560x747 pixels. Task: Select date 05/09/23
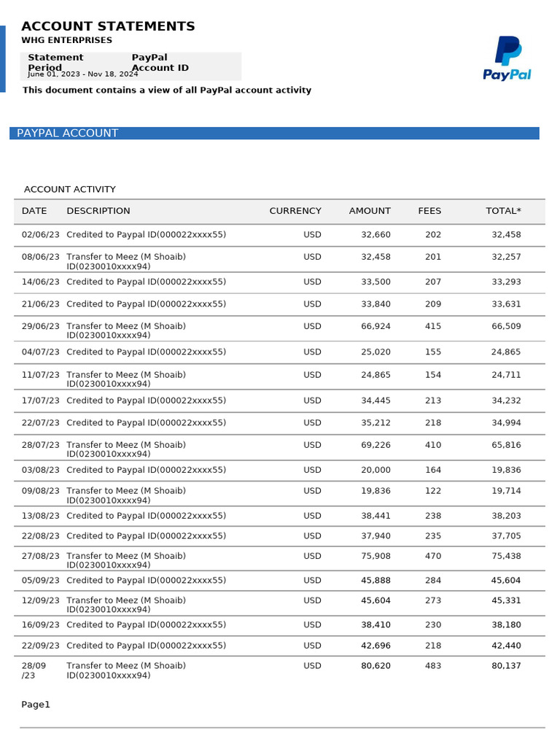click(x=41, y=580)
